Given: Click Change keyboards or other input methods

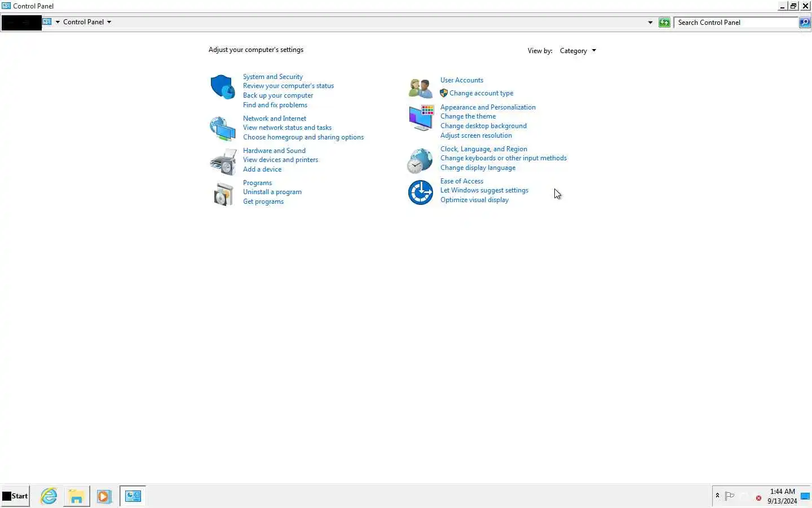Looking at the screenshot, I should click(x=504, y=158).
